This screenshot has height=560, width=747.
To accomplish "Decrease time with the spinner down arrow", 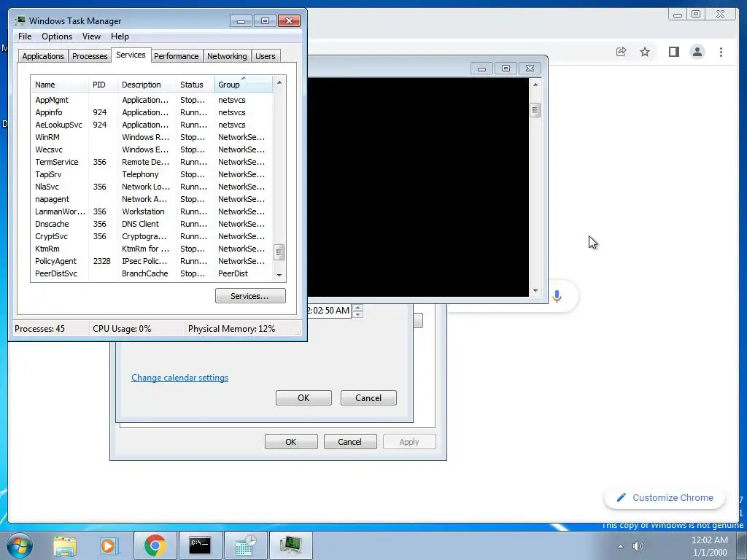I will [357, 314].
